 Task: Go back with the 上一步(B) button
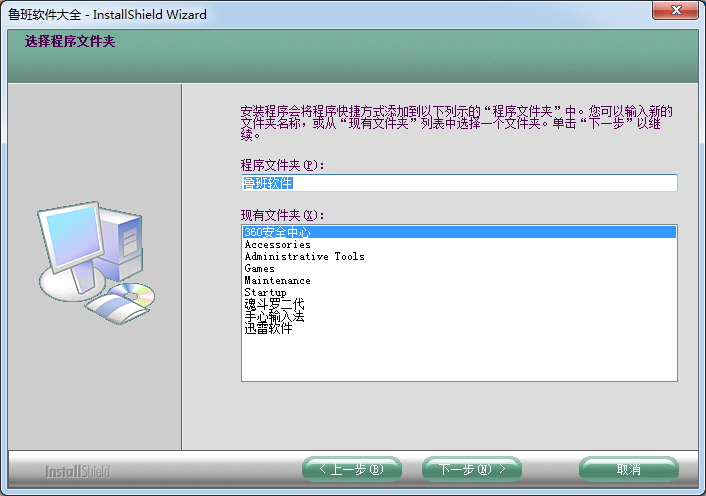[351, 469]
